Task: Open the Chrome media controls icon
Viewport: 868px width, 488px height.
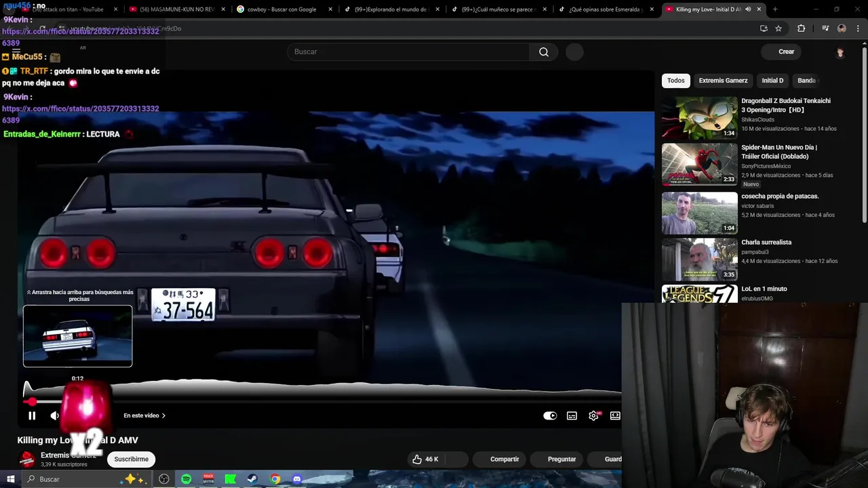Action: 825,28
